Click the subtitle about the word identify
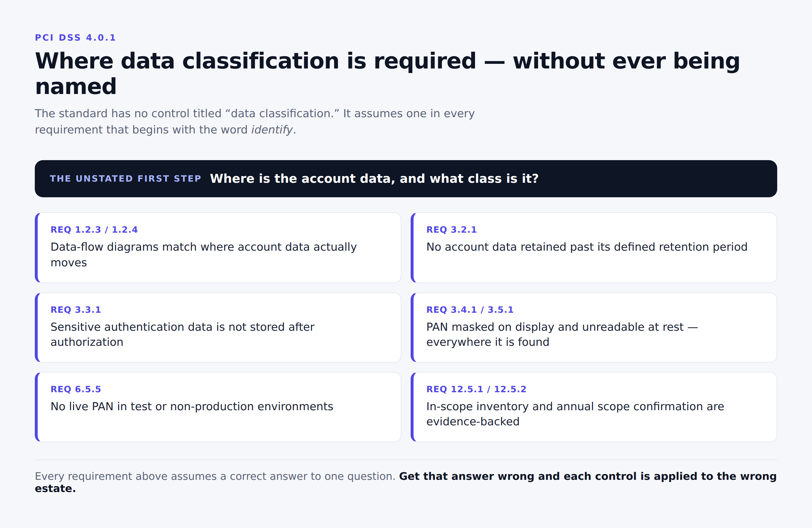Viewport: 812px width, 528px height. (x=255, y=122)
